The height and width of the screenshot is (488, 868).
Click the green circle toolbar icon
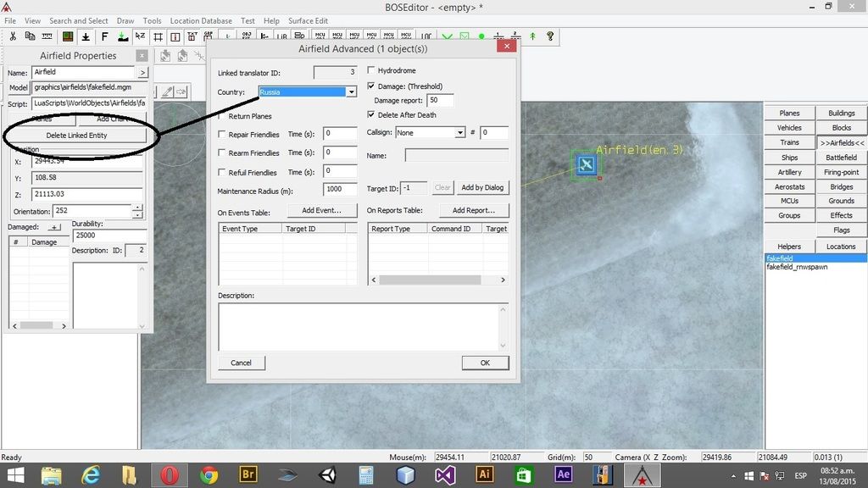click(x=481, y=36)
